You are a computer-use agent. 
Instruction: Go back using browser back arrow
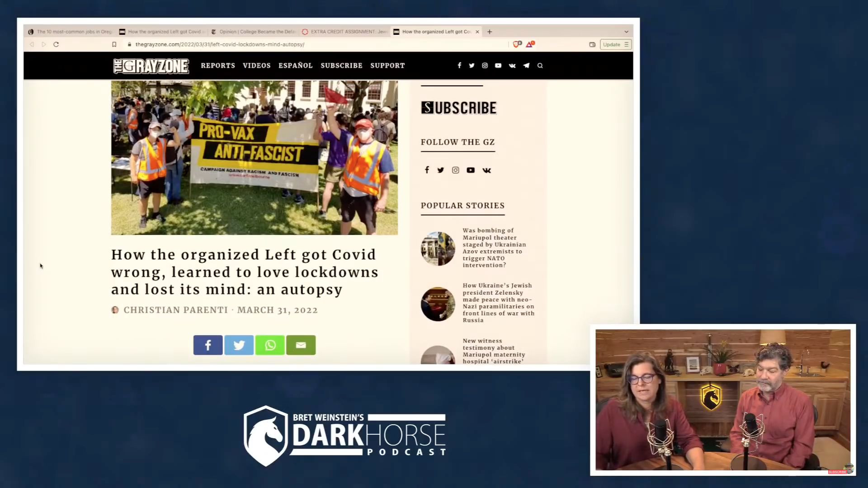(x=32, y=44)
